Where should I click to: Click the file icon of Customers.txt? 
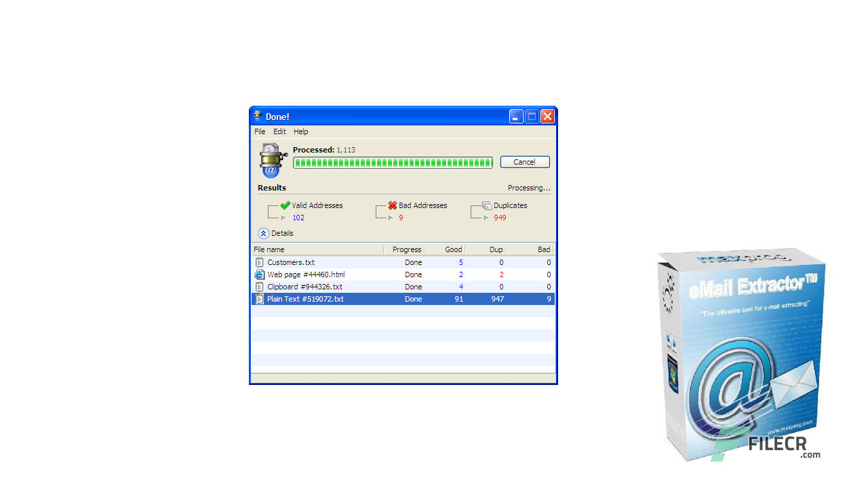259,262
